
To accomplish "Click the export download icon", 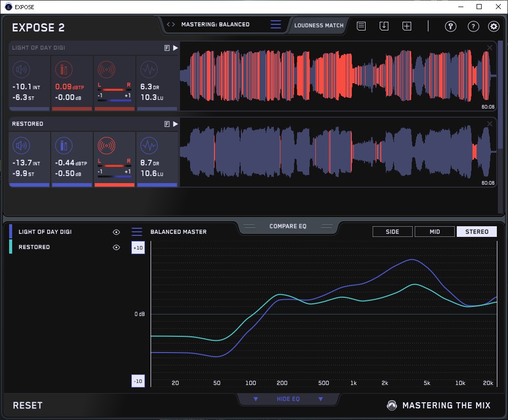I will pos(384,26).
